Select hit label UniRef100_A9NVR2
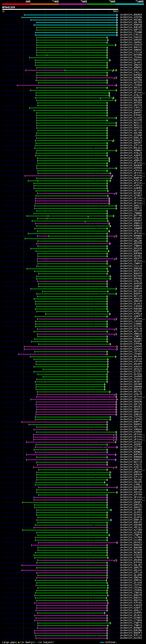 click(x=131, y=50)
